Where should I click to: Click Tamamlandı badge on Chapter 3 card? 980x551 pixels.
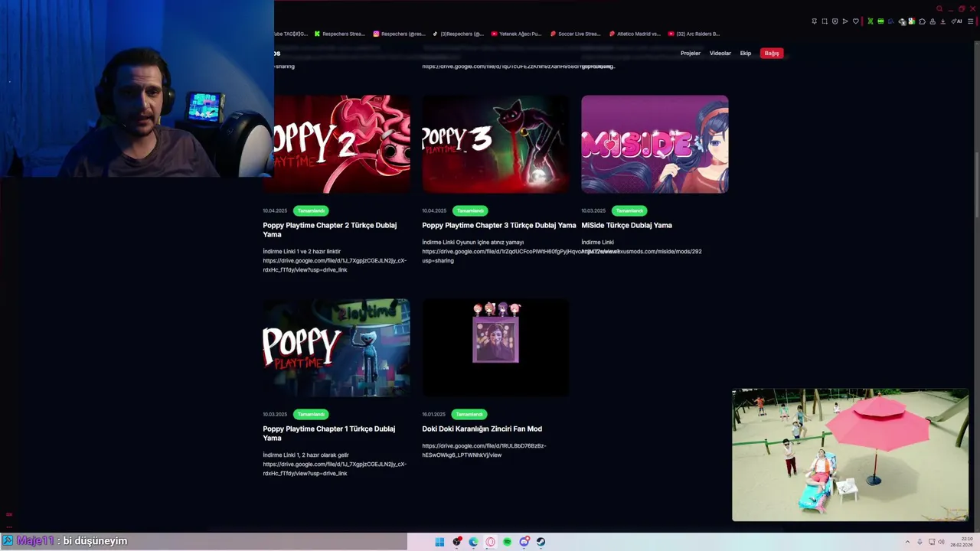click(470, 210)
